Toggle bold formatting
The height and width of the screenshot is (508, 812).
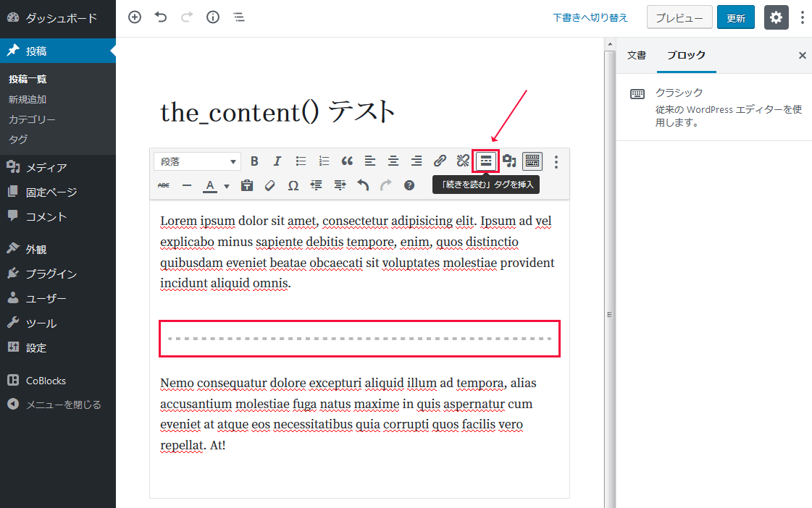(x=254, y=161)
